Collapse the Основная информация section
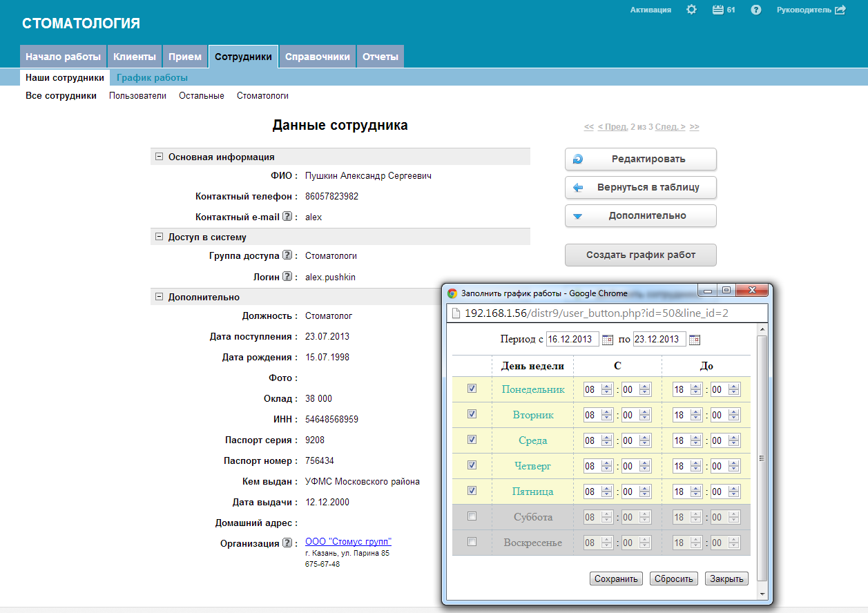868x613 pixels. click(x=160, y=157)
